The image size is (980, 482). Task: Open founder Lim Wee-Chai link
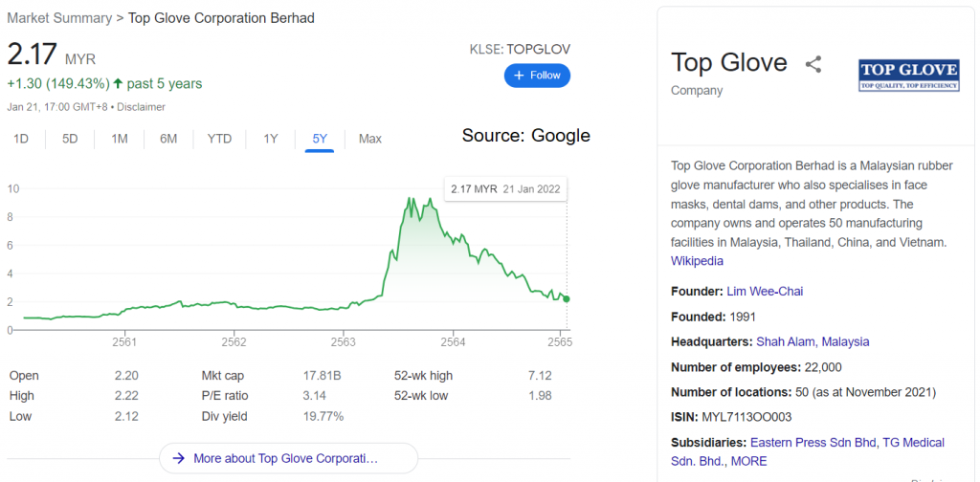click(x=765, y=291)
